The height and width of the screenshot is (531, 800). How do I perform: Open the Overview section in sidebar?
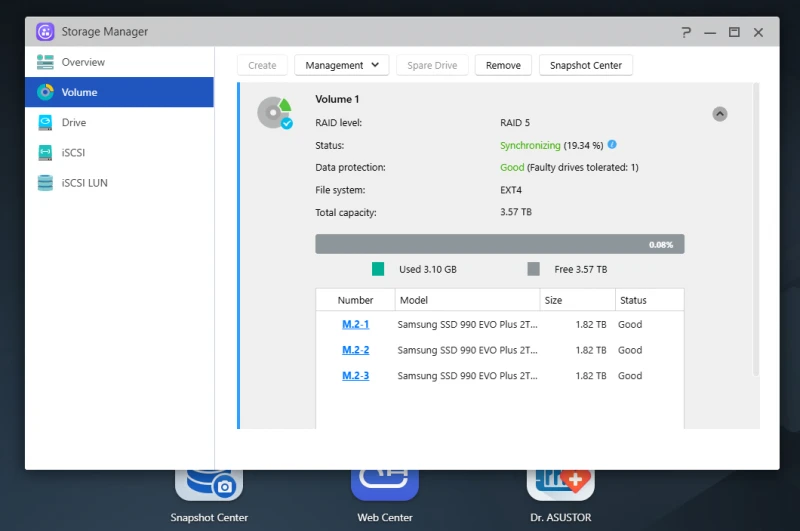119,62
